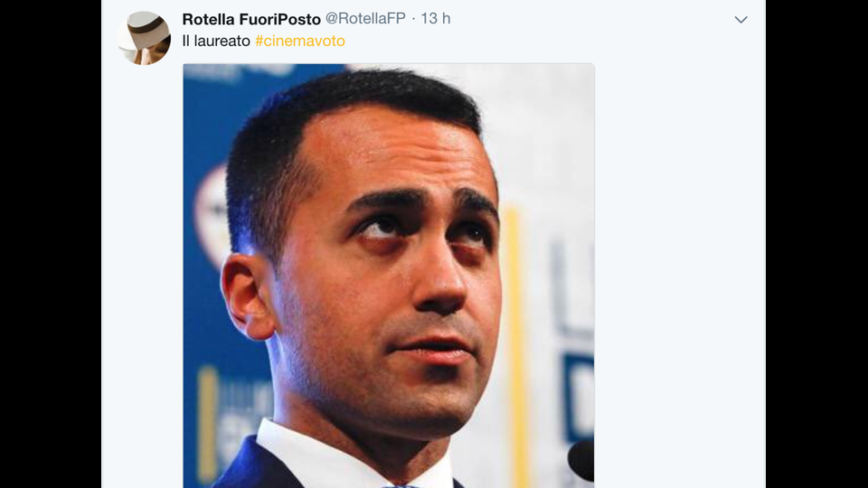Visit the @RotellaFP handle
This screenshot has width=868, height=488.
click(365, 19)
